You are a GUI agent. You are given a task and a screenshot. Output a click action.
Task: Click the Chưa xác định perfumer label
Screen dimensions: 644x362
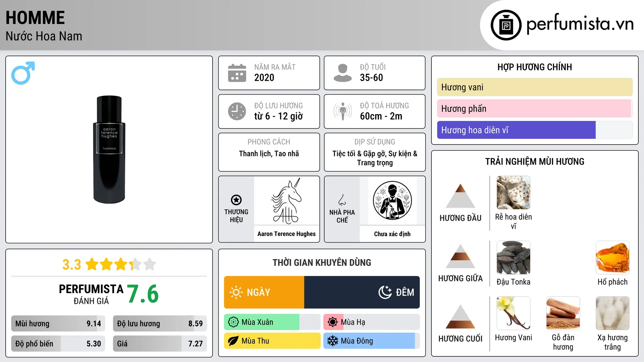pyautogui.click(x=392, y=234)
